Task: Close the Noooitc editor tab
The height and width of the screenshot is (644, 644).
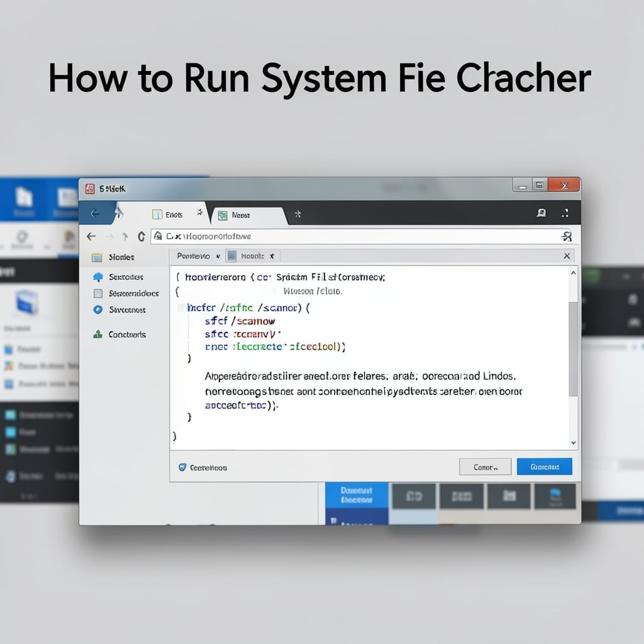Action: pos(272,257)
